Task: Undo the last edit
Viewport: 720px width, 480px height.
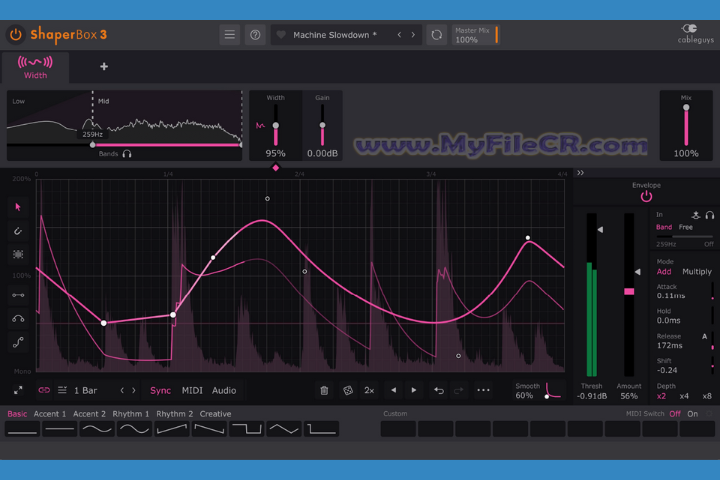Action: click(439, 390)
